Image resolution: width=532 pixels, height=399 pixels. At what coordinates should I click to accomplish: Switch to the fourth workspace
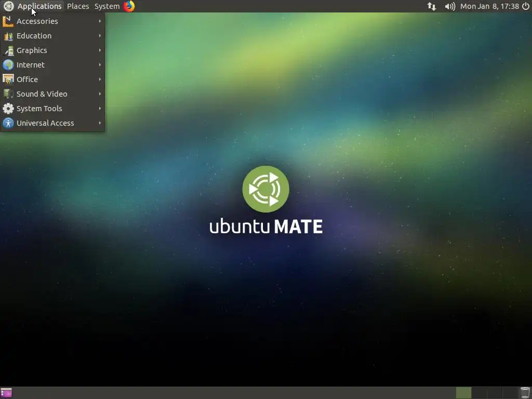tap(510, 393)
